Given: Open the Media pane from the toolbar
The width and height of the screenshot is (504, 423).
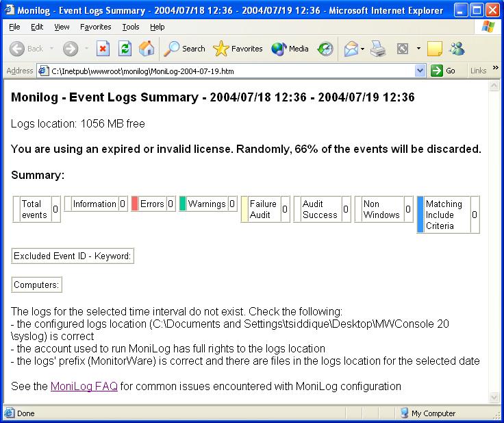Looking at the screenshot, I should 290,49.
